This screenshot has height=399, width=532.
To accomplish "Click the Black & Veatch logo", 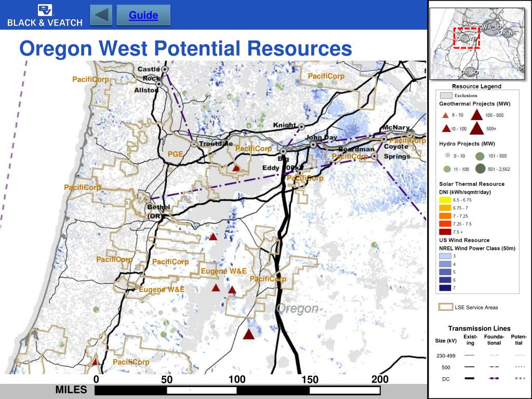I will 45,15.
